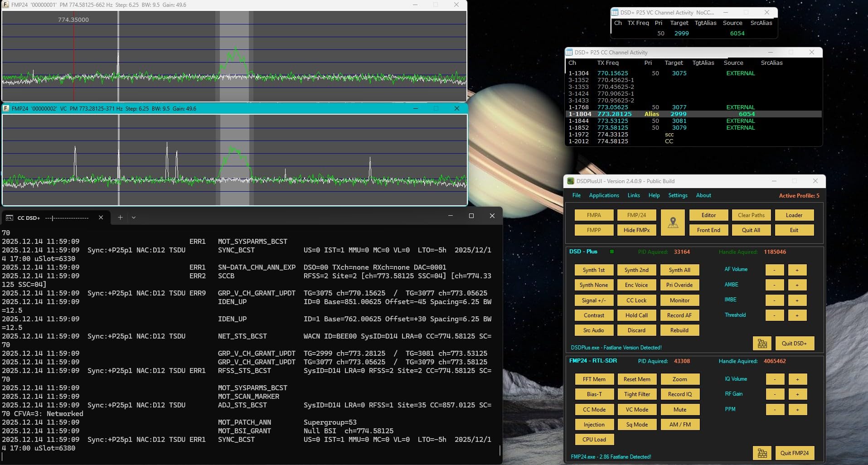Toggle CC Lock in the DSD-Plus panel
This screenshot has width=868, height=465.
636,300
